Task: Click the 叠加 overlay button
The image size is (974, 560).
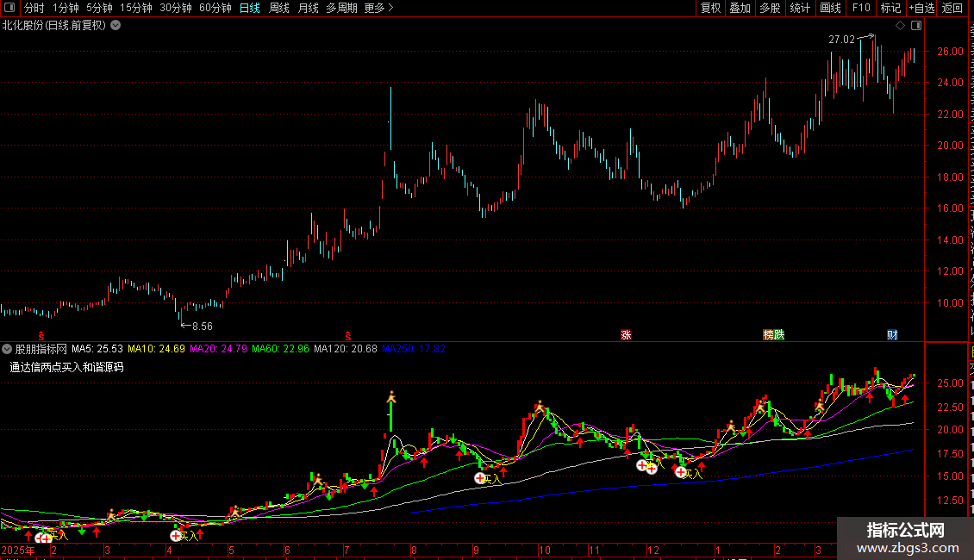Action: click(740, 8)
